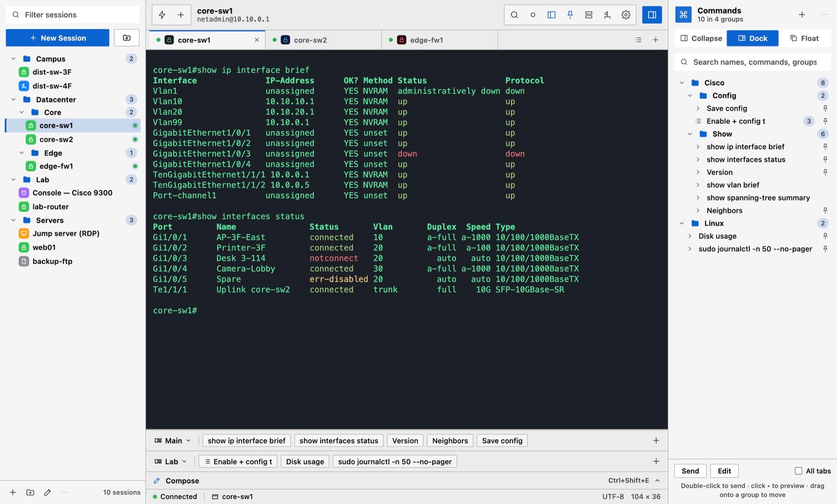Click the pin icon for Enable + config t

pos(825,121)
